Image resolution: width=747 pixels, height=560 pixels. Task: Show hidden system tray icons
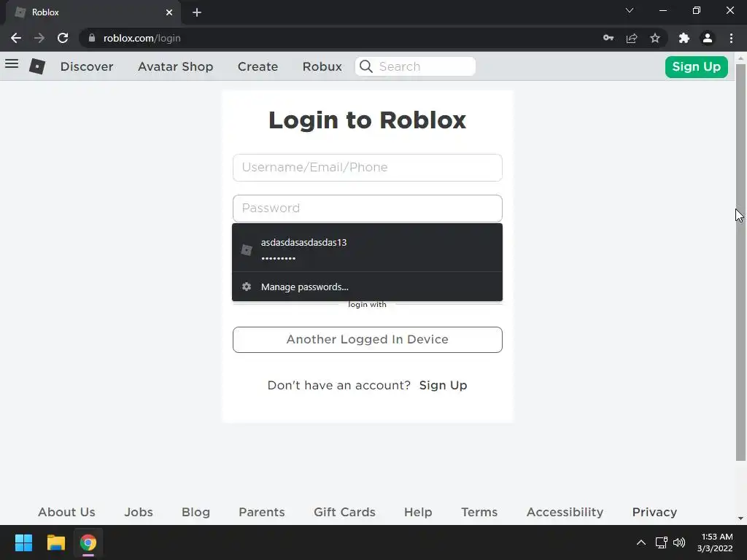(x=641, y=542)
